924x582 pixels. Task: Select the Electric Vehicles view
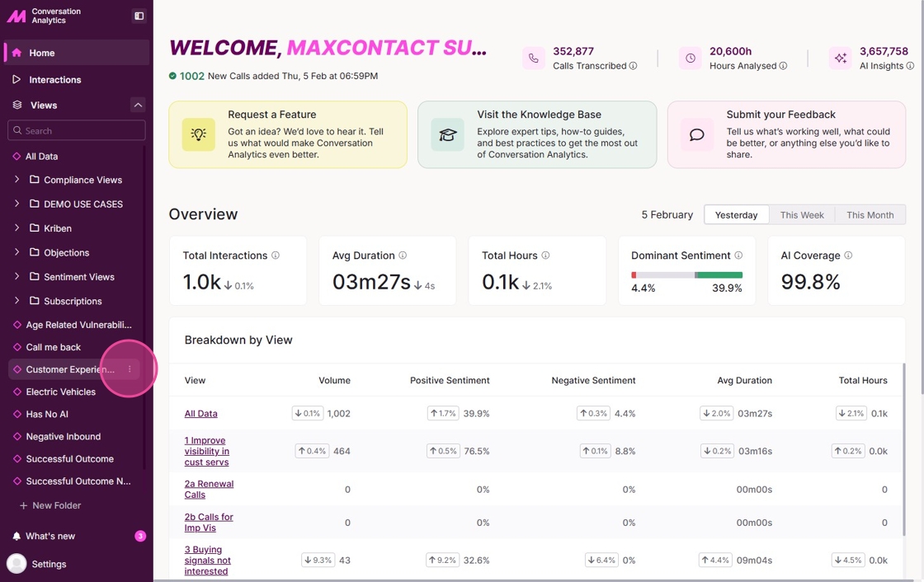73,392
